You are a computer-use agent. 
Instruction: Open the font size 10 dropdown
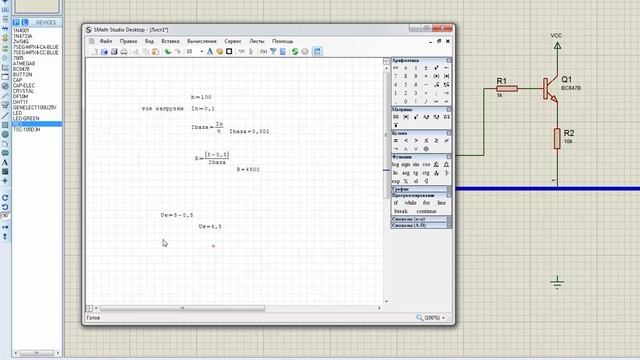pos(202,51)
